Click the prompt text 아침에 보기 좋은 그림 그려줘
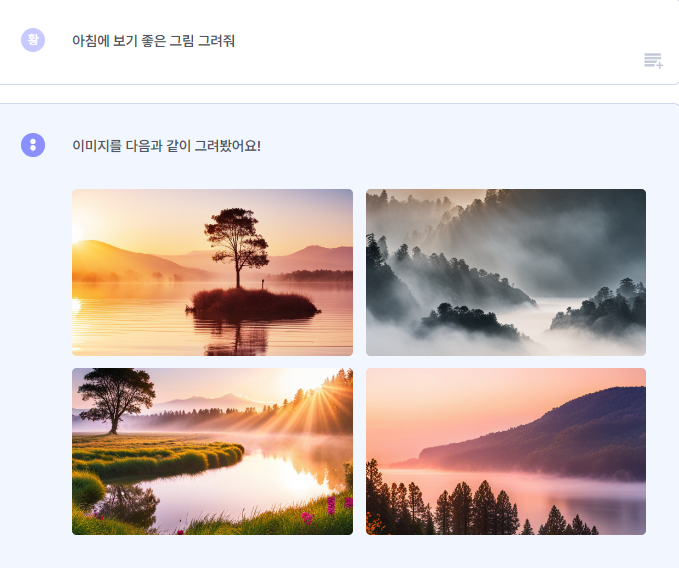679x568 pixels. coord(153,41)
